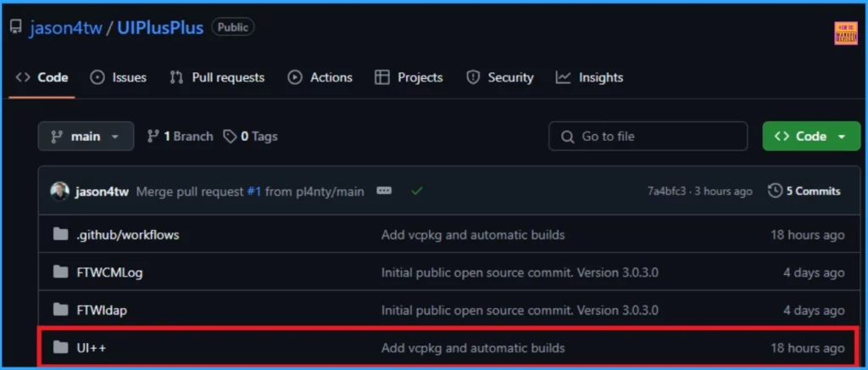Image resolution: width=868 pixels, height=370 pixels.
Task: Open the green Code dropdown button
Action: [811, 137]
